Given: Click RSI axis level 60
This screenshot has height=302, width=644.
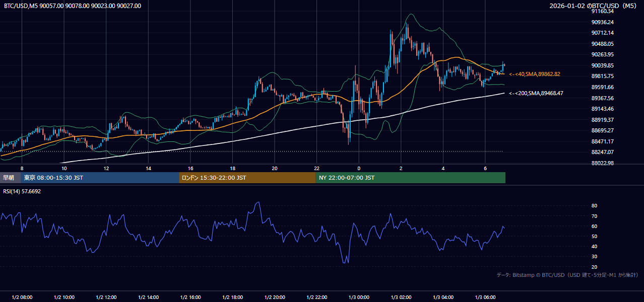Looking at the screenshot, I should point(594,226).
